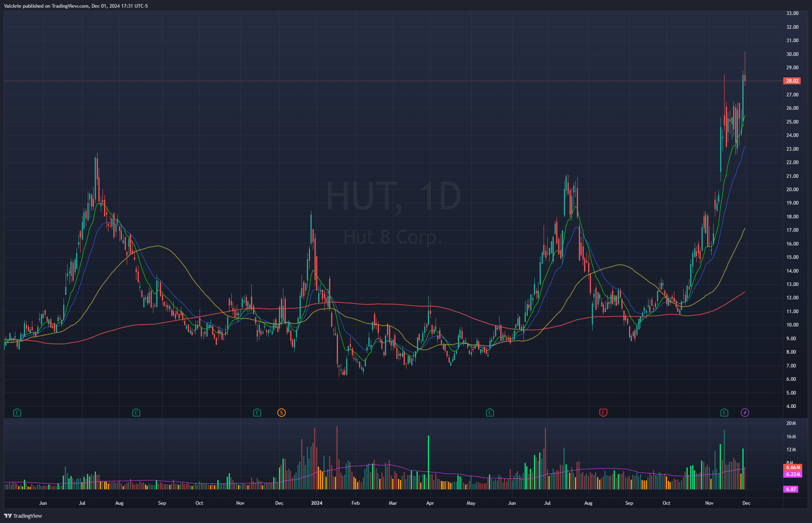Click earnings marker between Aug and Sep 2023
Screen dimensions: 812x523
[x=136, y=413]
